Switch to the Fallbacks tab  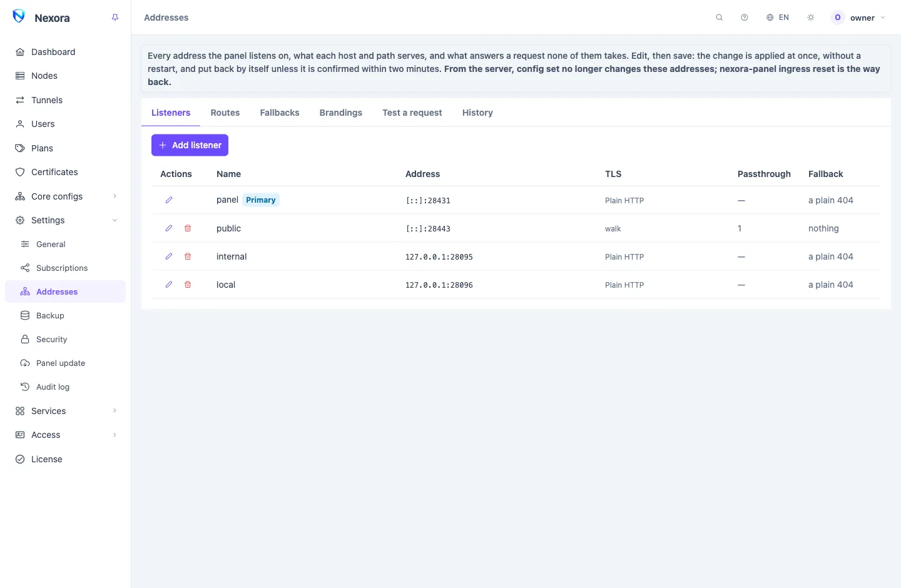tap(280, 113)
